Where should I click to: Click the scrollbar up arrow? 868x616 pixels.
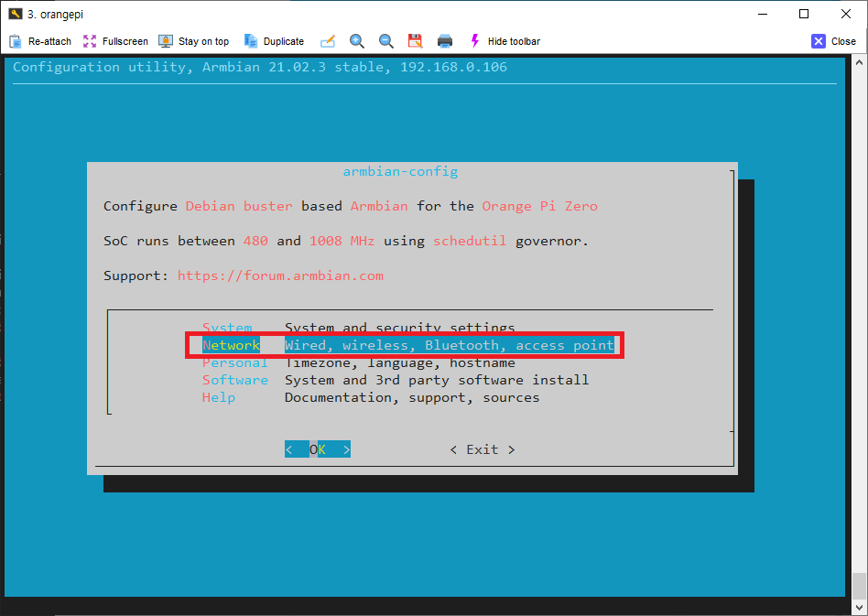pos(859,61)
